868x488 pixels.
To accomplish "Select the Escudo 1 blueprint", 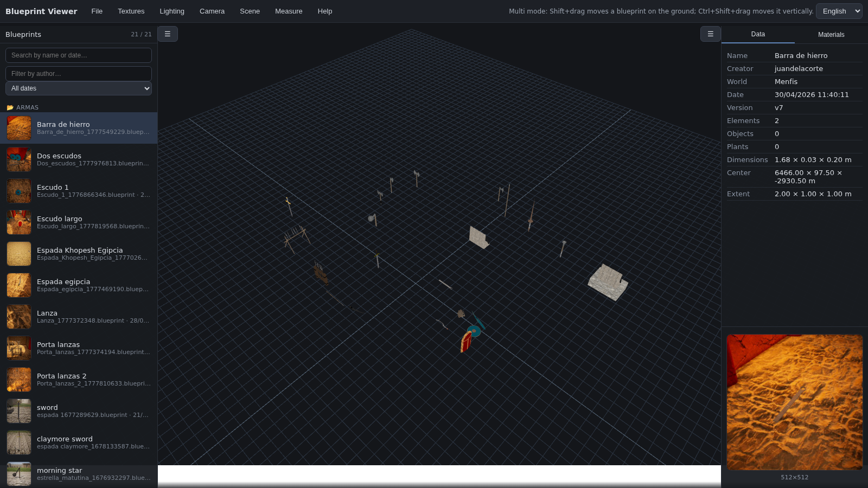I will click(79, 191).
